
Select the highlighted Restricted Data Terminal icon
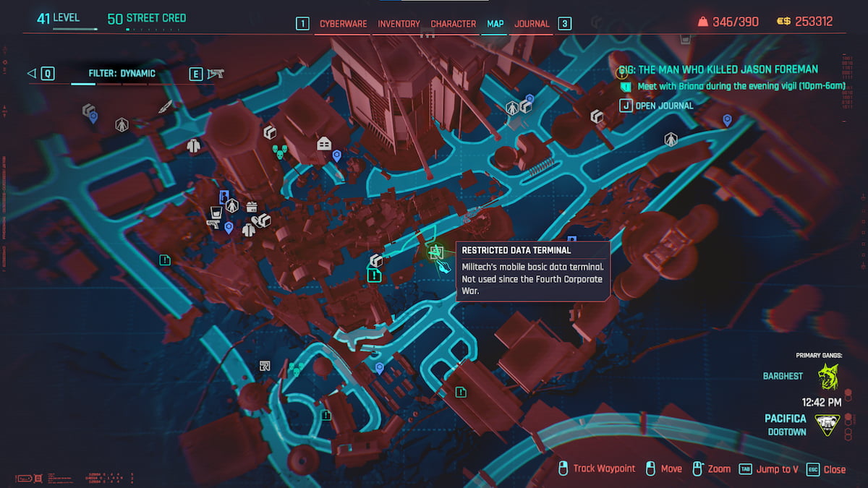tap(437, 254)
